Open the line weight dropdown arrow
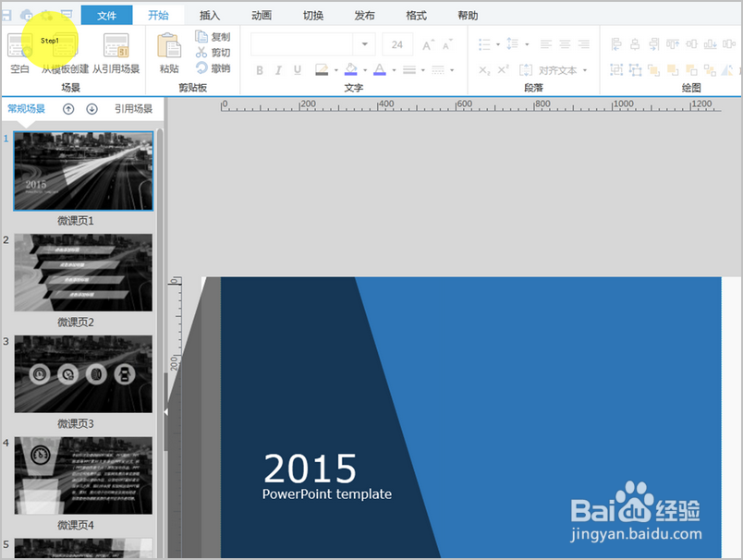This screenshot has height=560, width=743. tap(422, 70)
